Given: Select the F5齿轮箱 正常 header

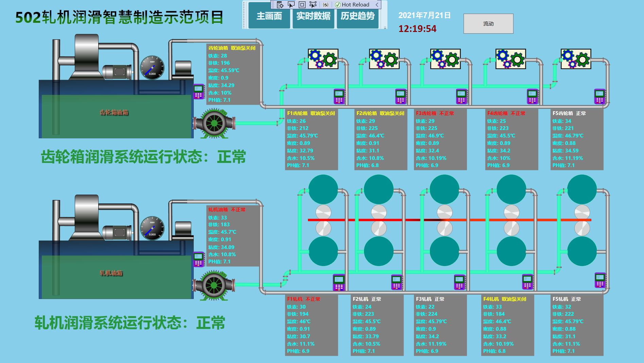Looking at the screenshot, I should [569, 113].
